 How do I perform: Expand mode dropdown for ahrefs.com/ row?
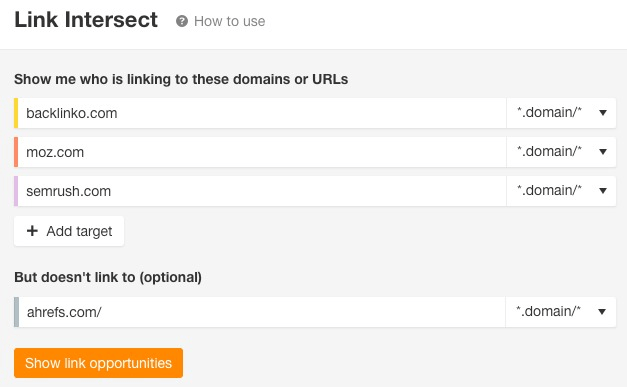coord(561,312)
